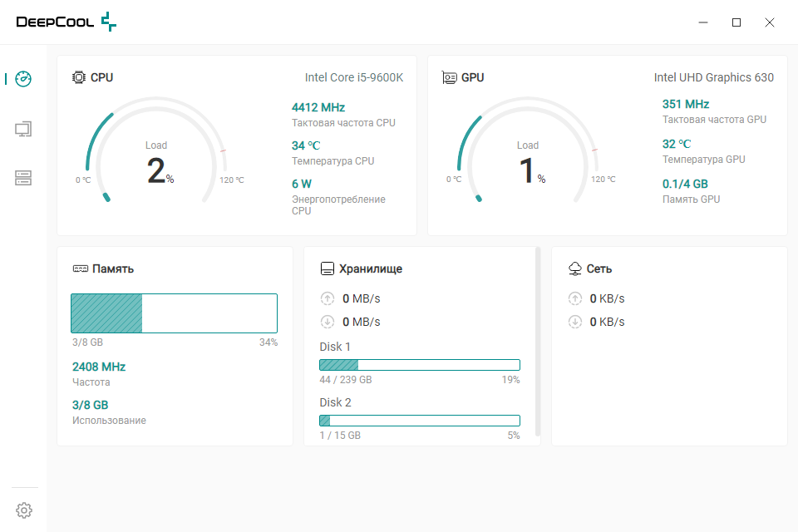
Task: Click the Сеть network cloud icon
Action: pyautogui.click(x=575, y=268)
